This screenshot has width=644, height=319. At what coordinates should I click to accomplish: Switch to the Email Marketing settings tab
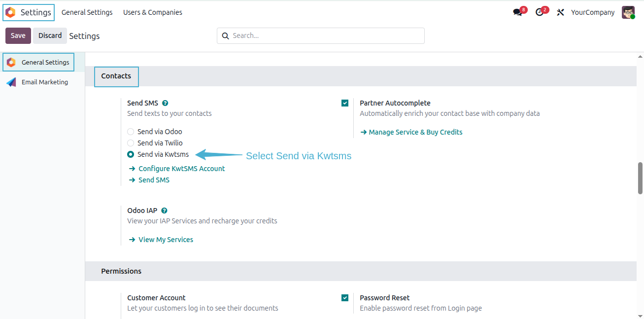point(42,82)
